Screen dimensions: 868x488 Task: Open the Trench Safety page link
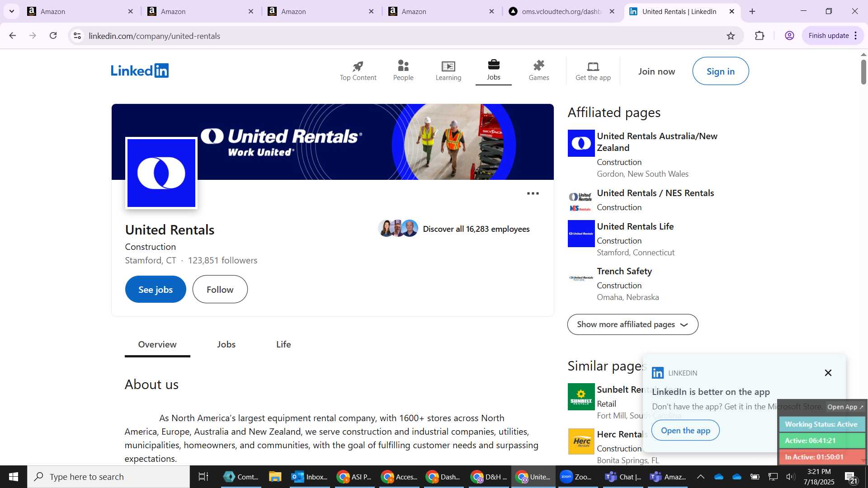pos(624,271)
